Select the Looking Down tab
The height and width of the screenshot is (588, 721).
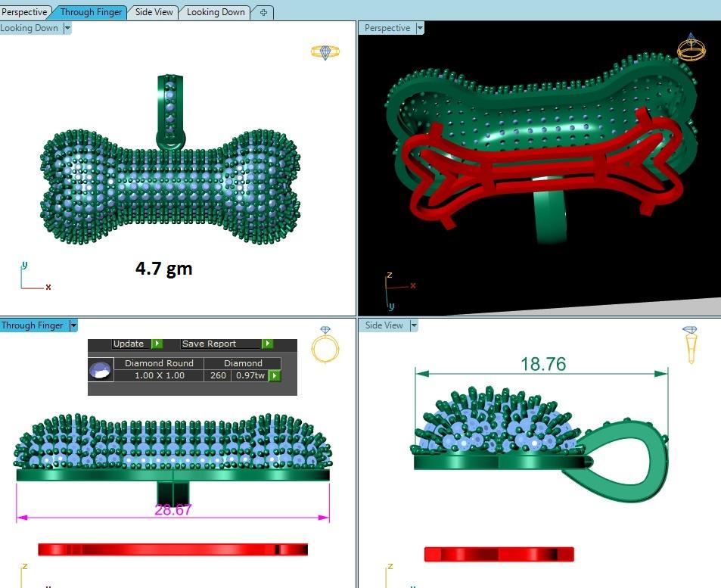tap(216, 12)
